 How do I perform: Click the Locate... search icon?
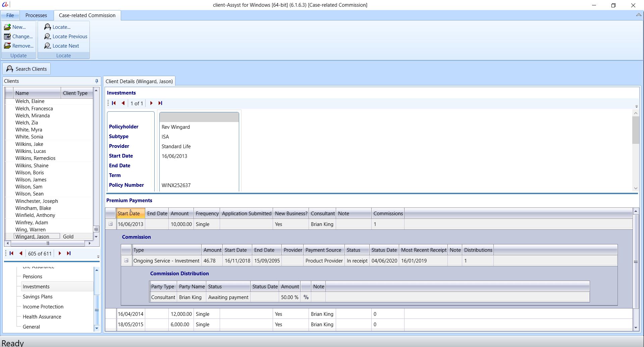[x=48, y=27]
